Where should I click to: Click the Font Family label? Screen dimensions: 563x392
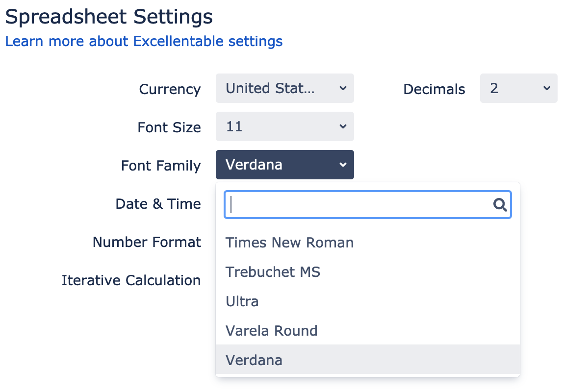click(x=161, y=166)
